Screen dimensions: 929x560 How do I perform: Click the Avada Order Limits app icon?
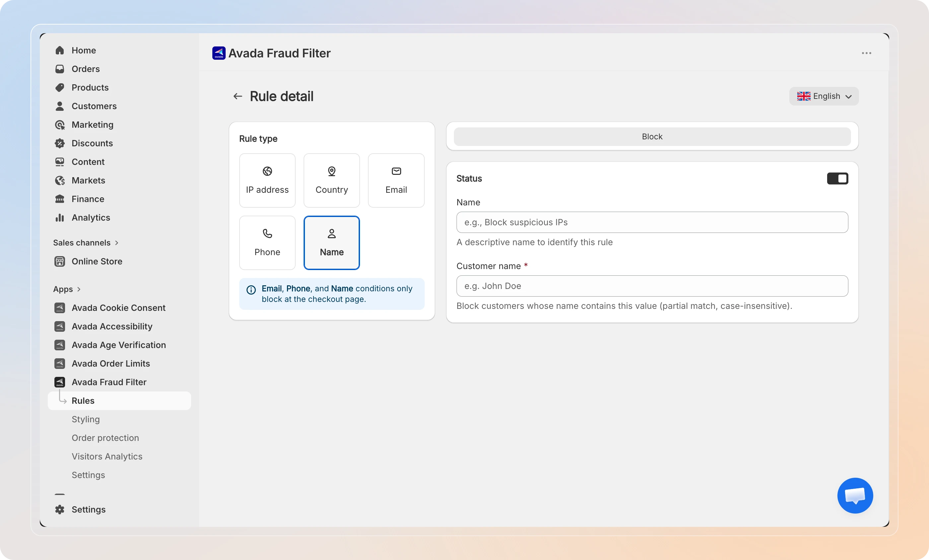[60, 364]
